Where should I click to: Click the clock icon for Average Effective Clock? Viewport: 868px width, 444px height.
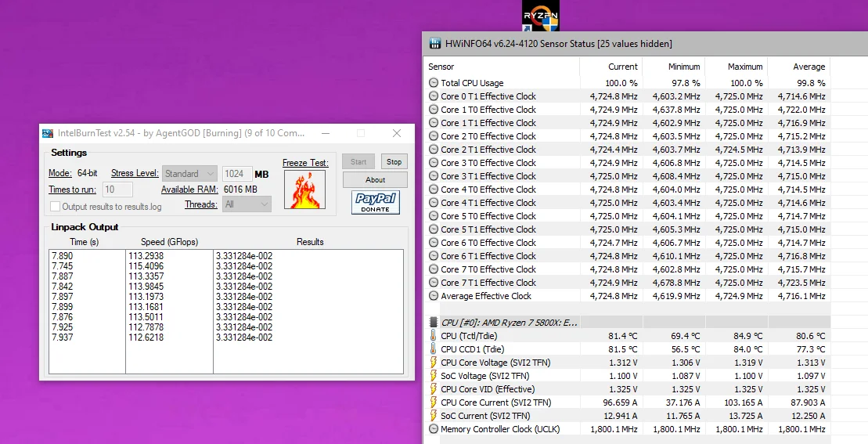point(434,296)
